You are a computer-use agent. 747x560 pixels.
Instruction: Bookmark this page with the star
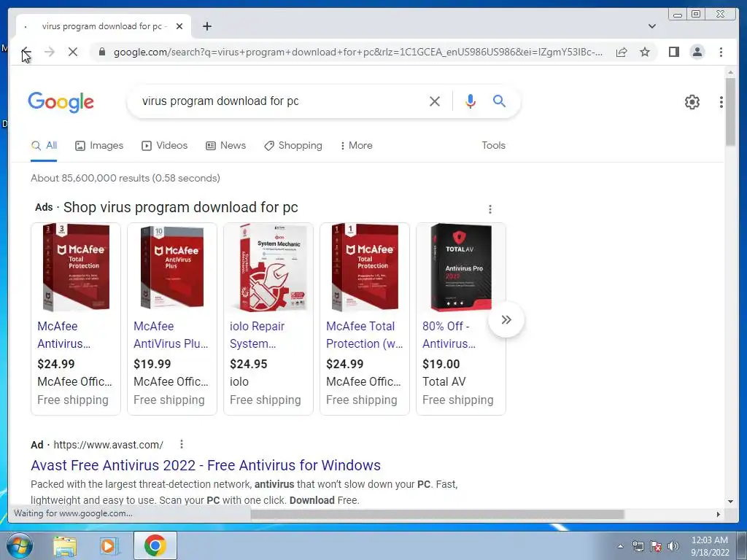click(645, 52)
